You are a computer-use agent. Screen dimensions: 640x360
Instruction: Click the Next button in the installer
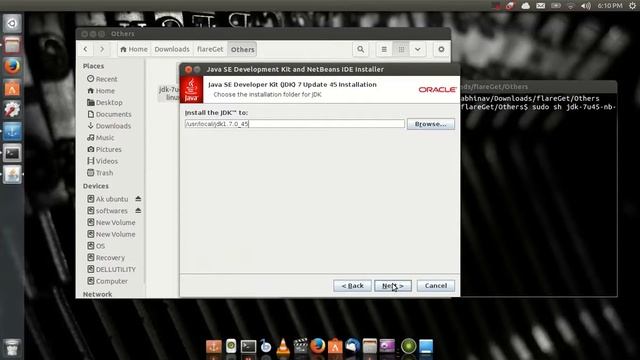click(393, 286)
